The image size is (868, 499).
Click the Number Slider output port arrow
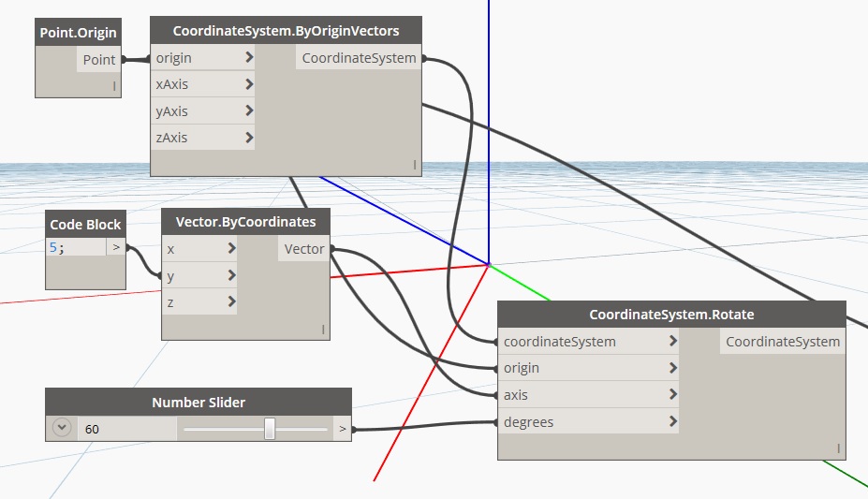(x=342, y=430)
